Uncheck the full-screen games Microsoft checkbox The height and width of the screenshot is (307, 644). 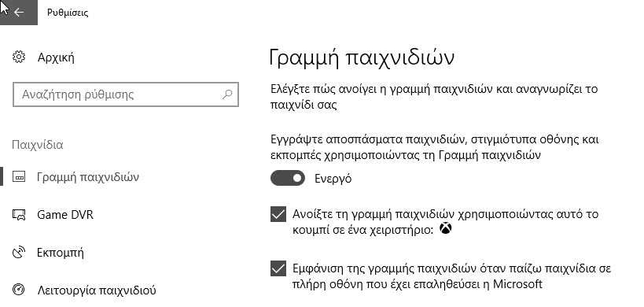pyautogui.click(x=278, y=268)
